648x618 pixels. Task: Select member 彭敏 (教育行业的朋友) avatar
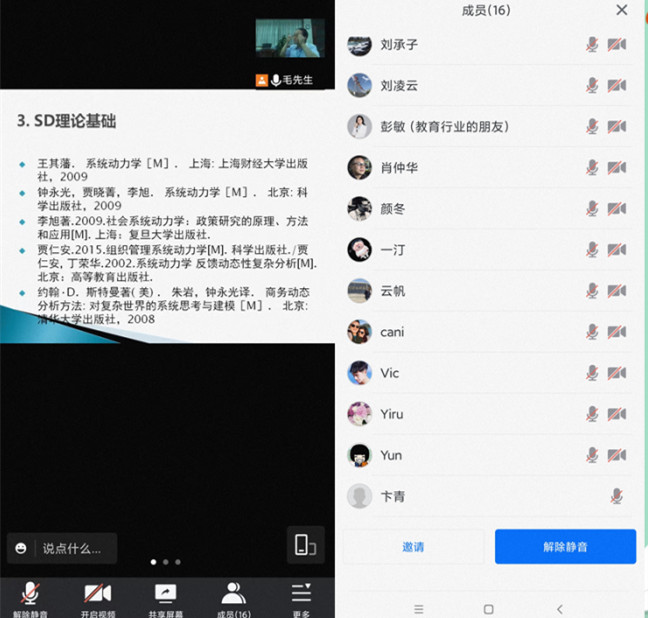(360, 126)
